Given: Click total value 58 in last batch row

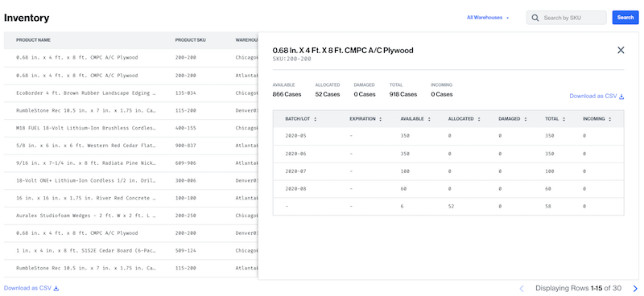Looking at the screenshot, I should pos(548,207).
